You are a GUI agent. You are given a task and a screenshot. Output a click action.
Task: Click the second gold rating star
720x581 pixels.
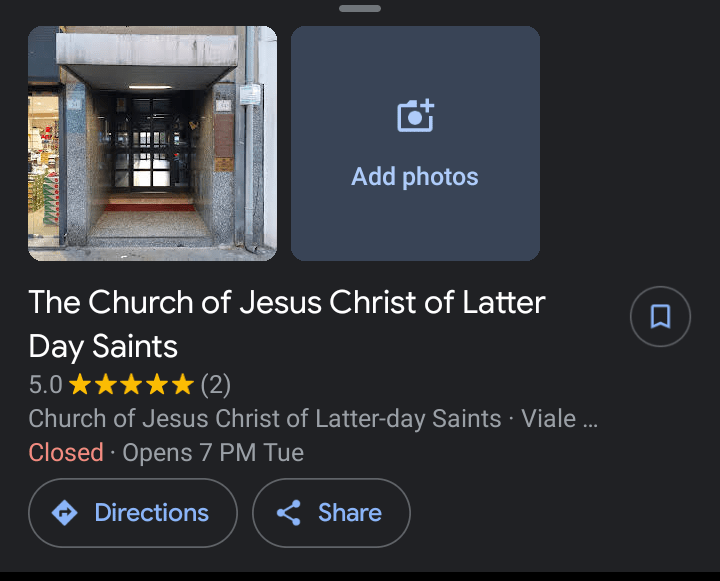(106, 384)
